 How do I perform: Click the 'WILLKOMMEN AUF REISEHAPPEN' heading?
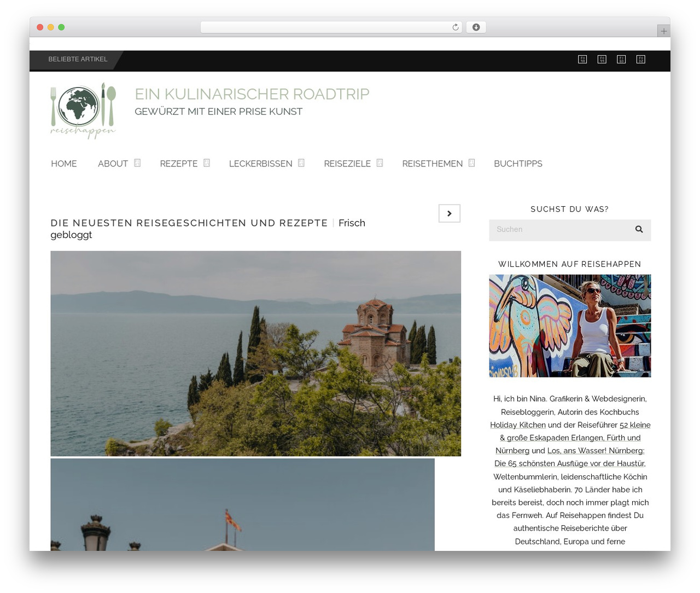click(x=570, y=264)
